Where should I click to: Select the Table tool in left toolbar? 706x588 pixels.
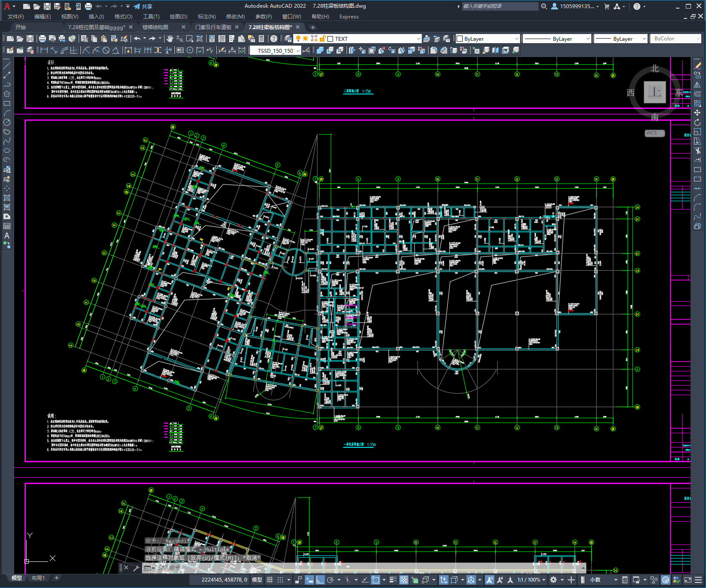click(x=7, y=226)
